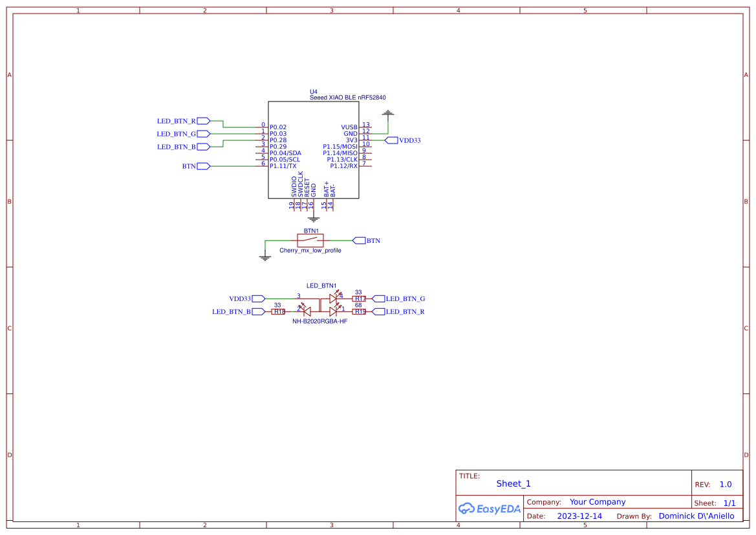The image size is (756, 535).
Task: Select the R17 resistor symbol
Action: (x=359, y=299)
